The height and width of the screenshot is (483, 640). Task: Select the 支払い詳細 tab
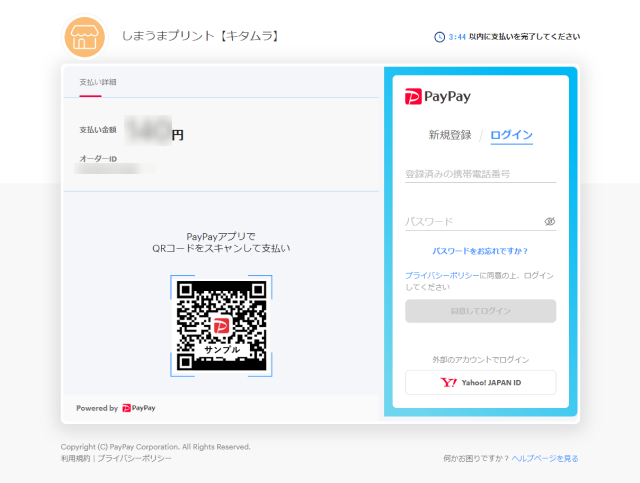98,83
